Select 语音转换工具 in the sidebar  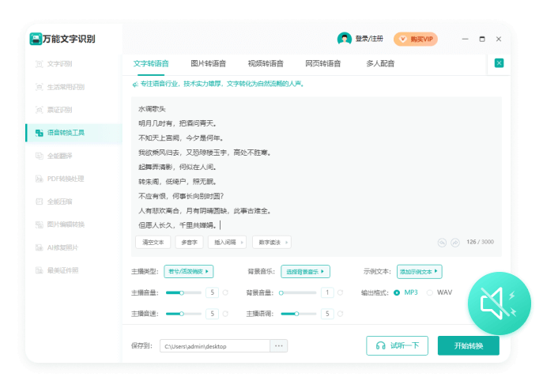74,133
